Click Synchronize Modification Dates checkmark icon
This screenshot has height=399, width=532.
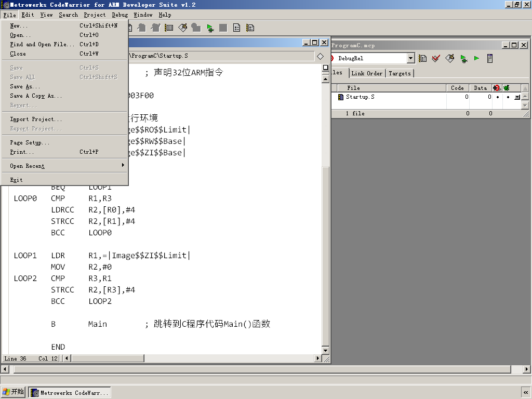point(436,58)
